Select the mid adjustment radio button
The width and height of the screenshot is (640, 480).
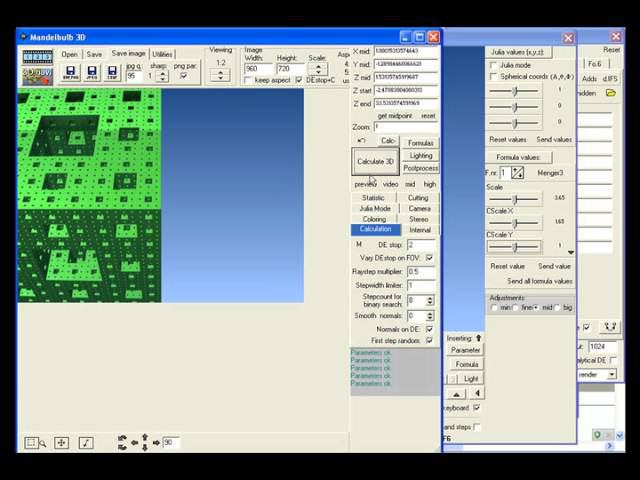tap(536, 308)
